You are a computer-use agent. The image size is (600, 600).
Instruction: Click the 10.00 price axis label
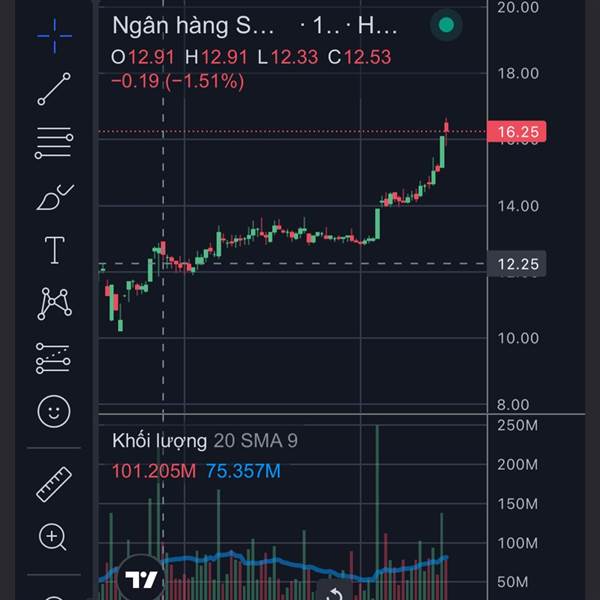click(x=518, y=338)
